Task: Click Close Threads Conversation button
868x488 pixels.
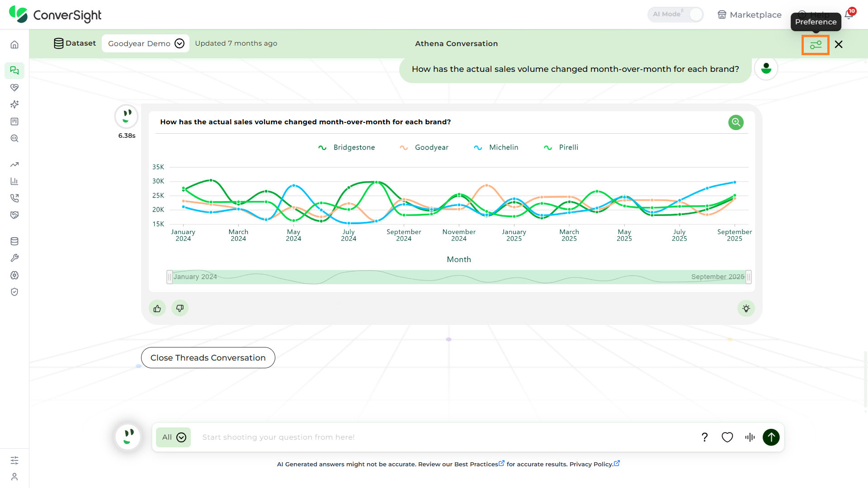Action: tap(208, 357)
